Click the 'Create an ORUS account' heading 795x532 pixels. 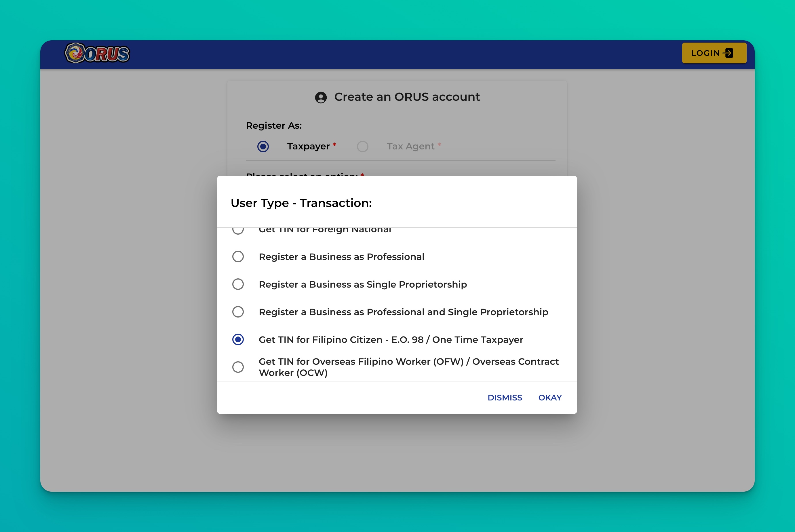(407, 97)
